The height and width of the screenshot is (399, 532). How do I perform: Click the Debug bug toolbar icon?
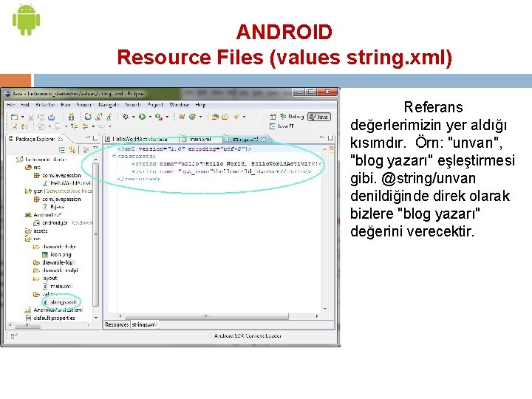tap(126, 117)
